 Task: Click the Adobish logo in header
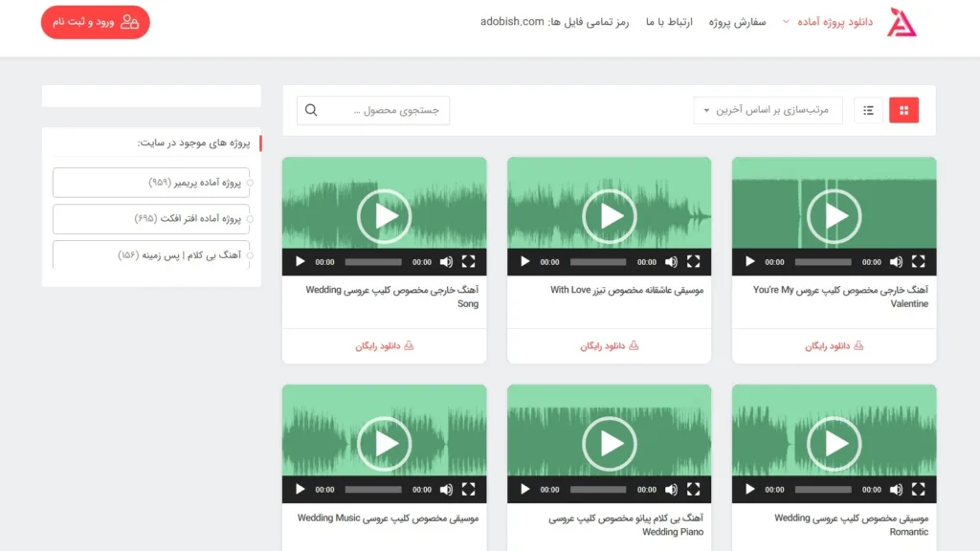pos(902,22)
